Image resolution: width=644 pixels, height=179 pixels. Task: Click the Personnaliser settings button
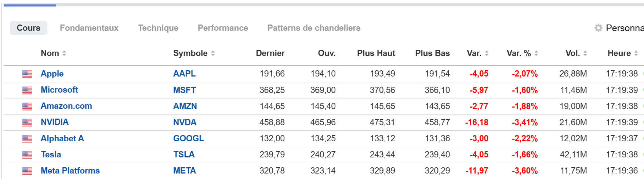624,28
